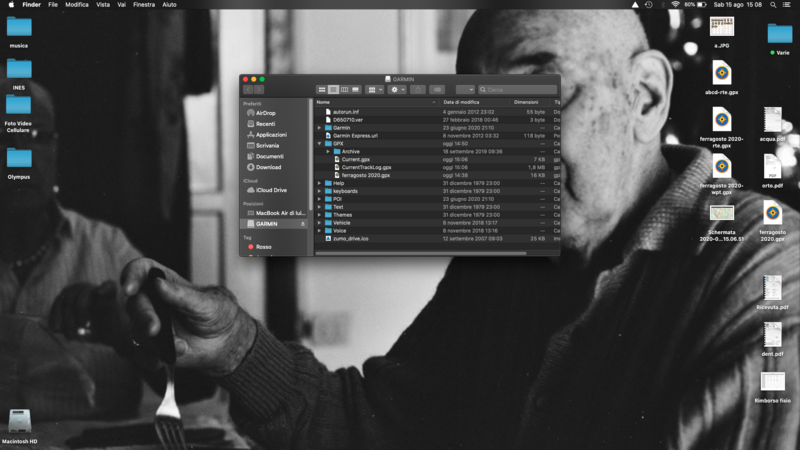Screen dimensions: 800x450
Task: Select the musica desktop folder
Action: tap(19, 32)
